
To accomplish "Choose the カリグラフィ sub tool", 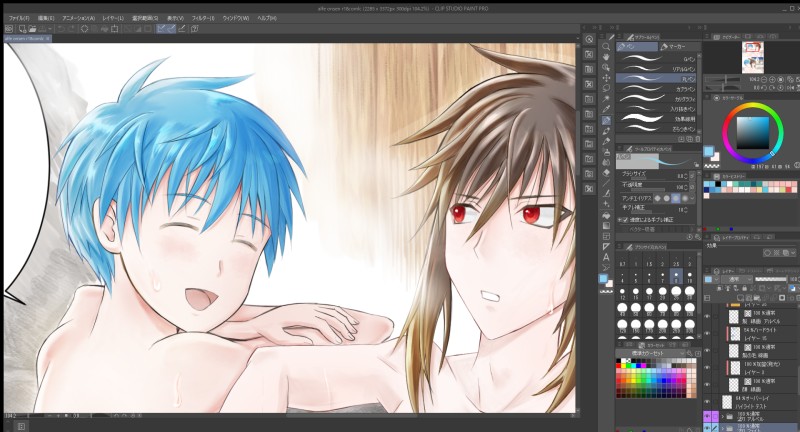I will click(x=656, y=99).
